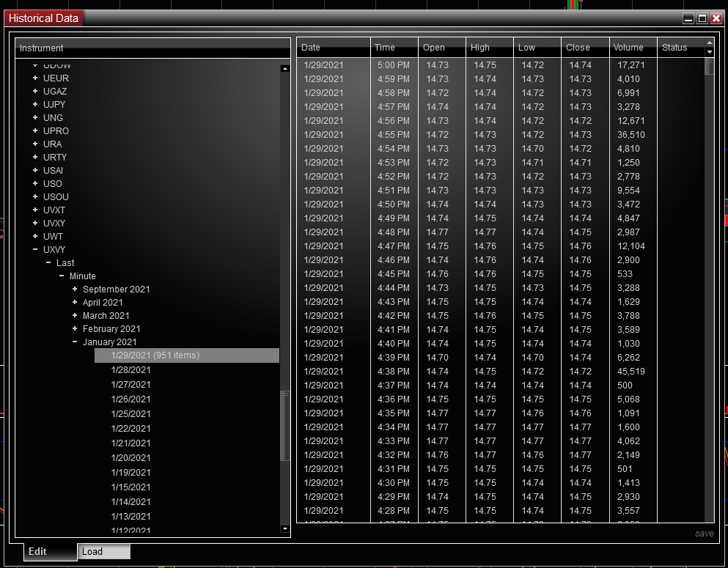The width and height of the screenshot is (728, 568).
Task: Select the 1/27/2021 date entry
Action: [131, 385]
